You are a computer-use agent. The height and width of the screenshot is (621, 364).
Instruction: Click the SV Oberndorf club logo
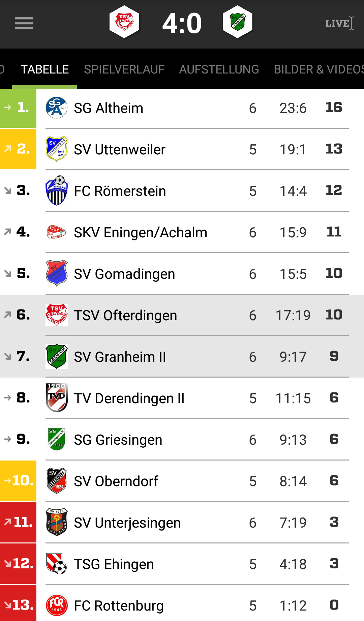click(57, 481)
